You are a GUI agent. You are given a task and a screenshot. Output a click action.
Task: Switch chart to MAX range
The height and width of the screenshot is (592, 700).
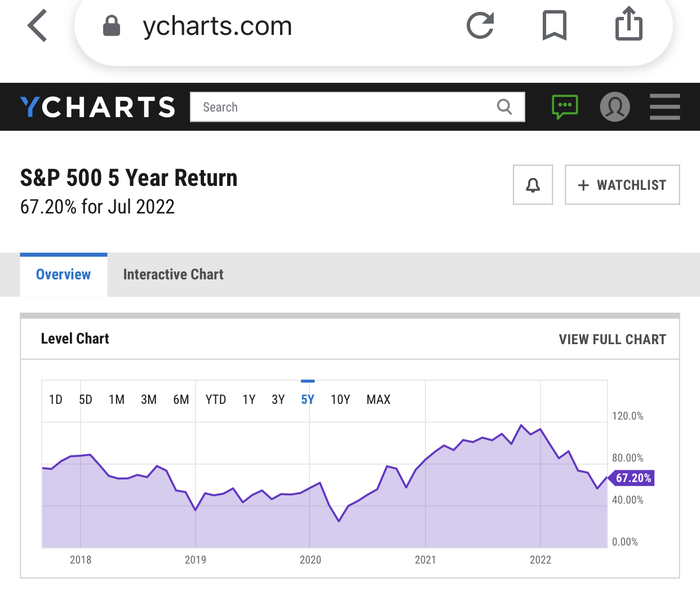point(378,399)
